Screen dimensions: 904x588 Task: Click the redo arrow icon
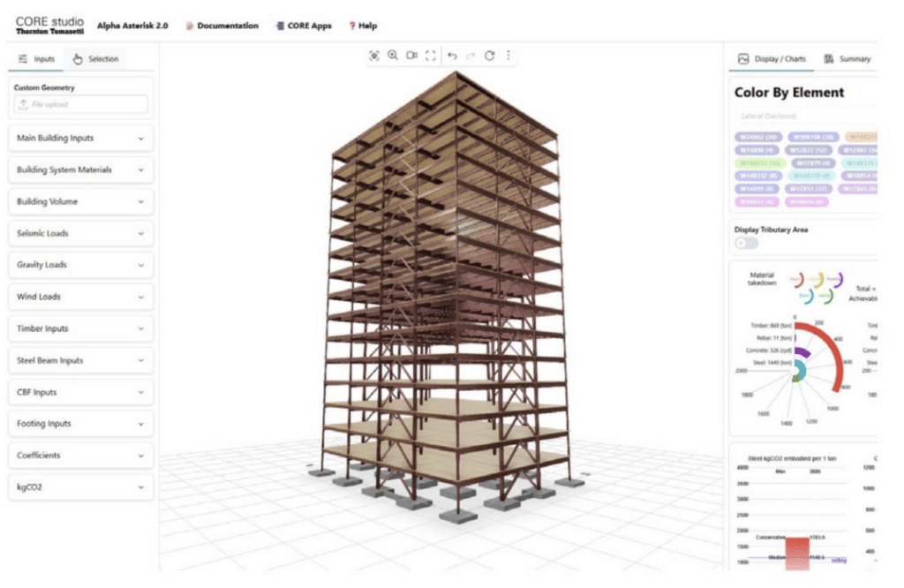point(471,56)
